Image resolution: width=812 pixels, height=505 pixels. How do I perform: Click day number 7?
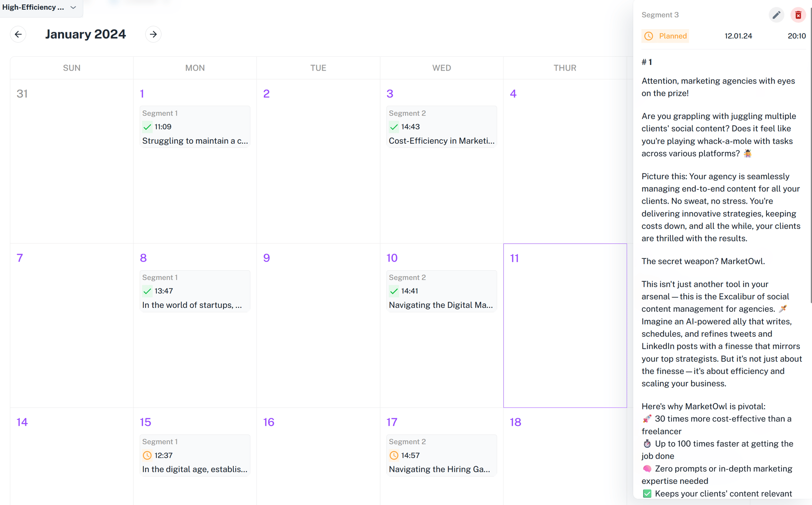[x=20, y=258]
